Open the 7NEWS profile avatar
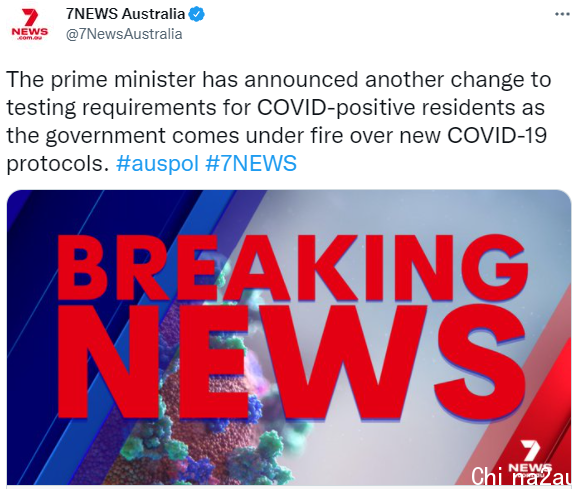The height and width of the screenshot is (489, 582). click(29, 24)
